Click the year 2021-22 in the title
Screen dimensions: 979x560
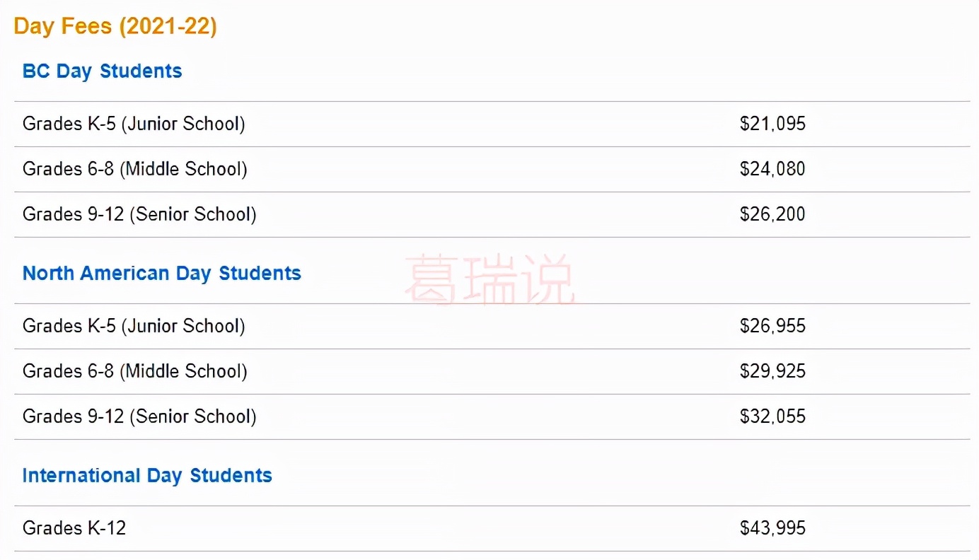coord(168,27)
